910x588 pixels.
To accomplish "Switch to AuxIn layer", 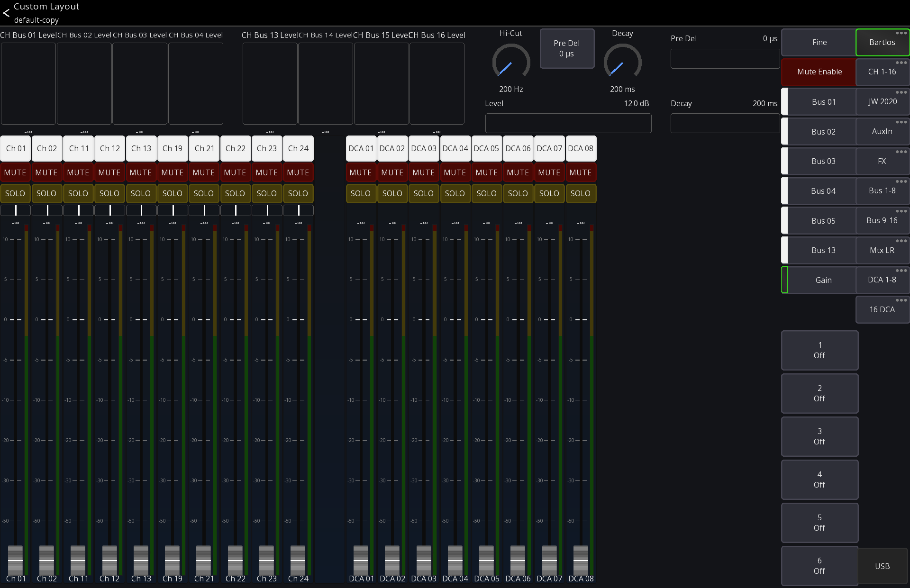I will tap(882, 131).
